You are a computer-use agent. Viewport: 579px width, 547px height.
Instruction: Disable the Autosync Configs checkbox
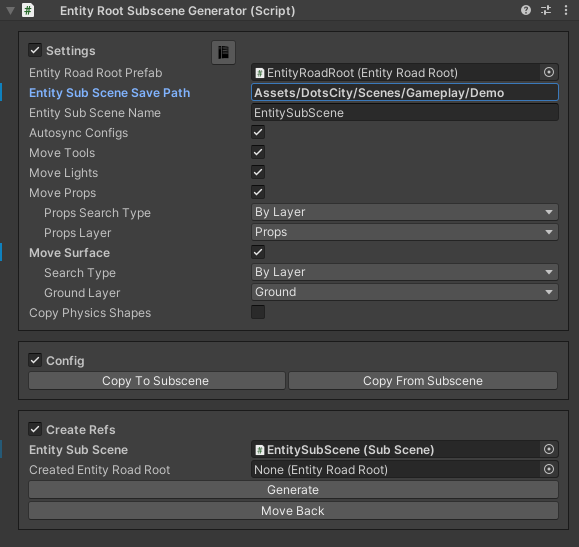click(258, 132)
